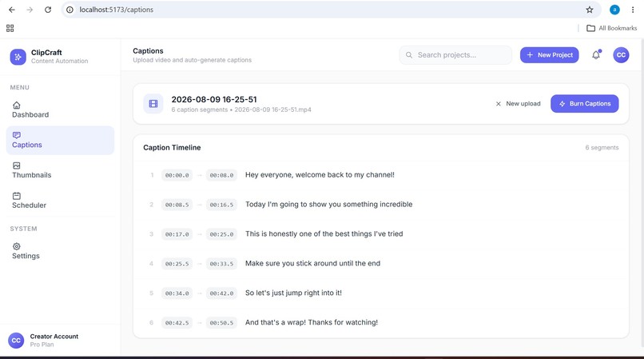Click caption 'Today I'm going to show you something incredible'

tap(328, 205)
